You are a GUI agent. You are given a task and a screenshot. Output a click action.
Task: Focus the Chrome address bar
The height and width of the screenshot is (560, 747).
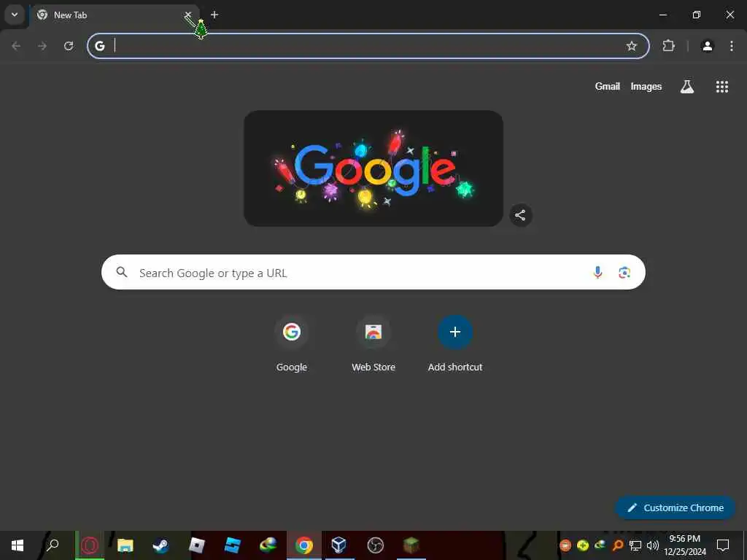[368, 46]
